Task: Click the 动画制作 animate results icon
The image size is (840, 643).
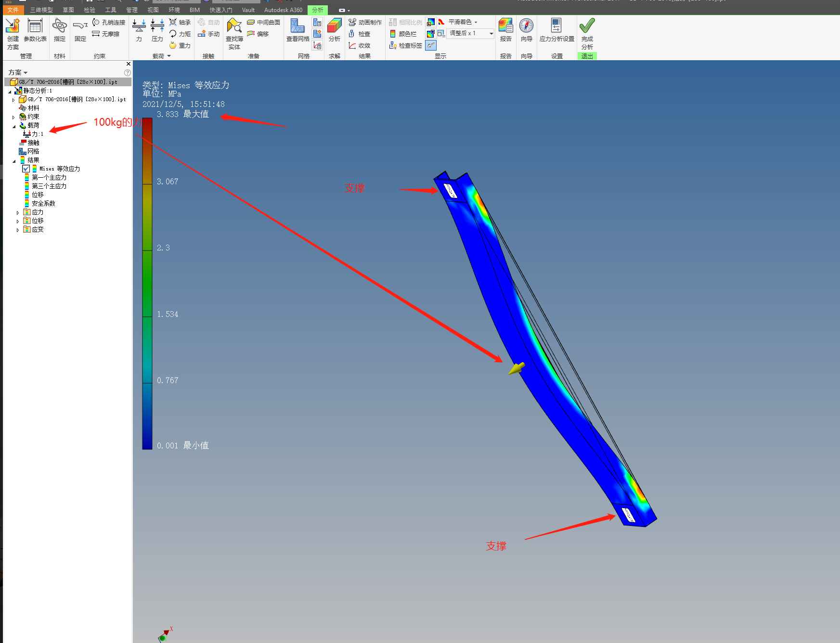Action: click(x=365, y=22)
